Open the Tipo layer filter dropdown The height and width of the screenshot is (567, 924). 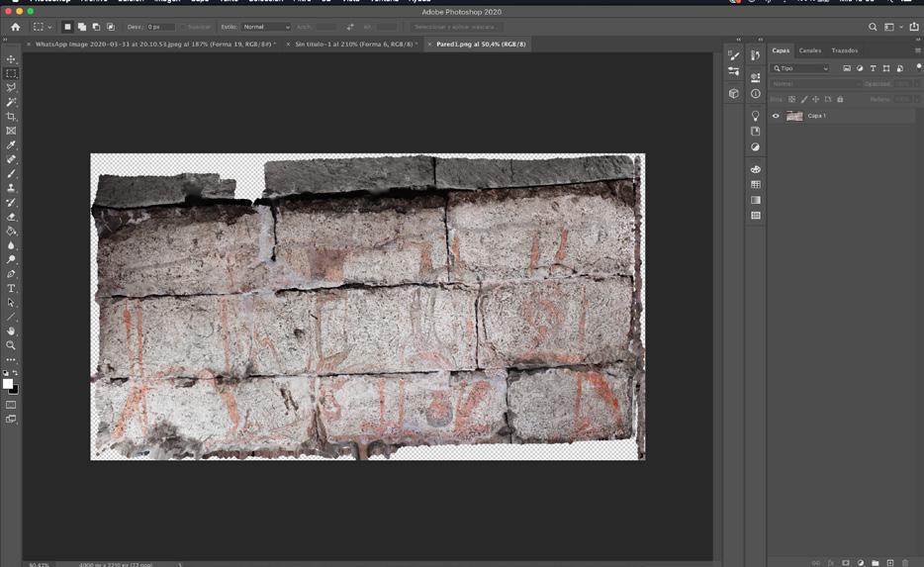[x=800, y=68]
